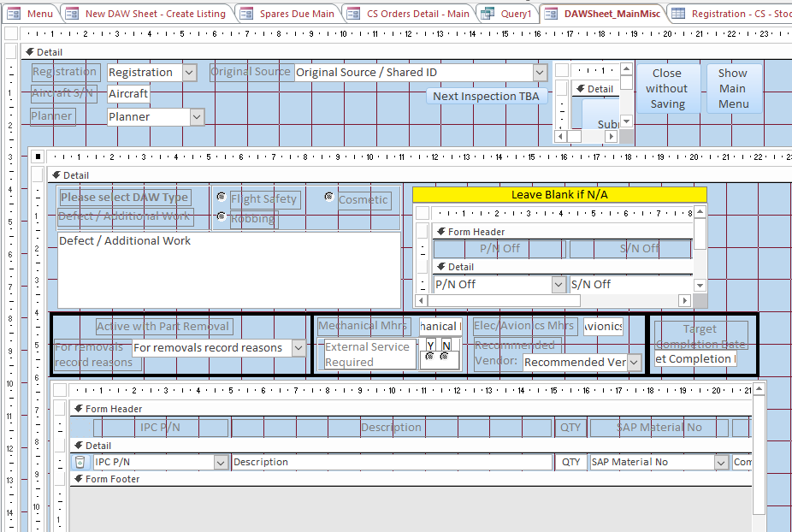Select the S/N Off text box in the Detail section

pos(631,285)
